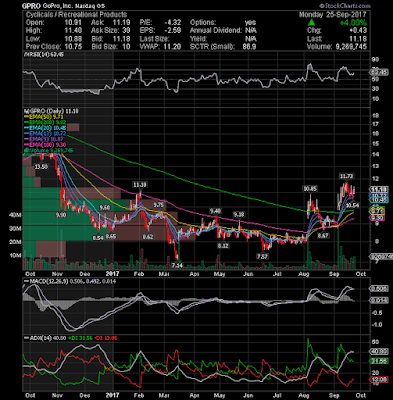Click the red -DI 13.06 legend value
Image resolution: width=393 pixels, height=400 pixels.
106,338
